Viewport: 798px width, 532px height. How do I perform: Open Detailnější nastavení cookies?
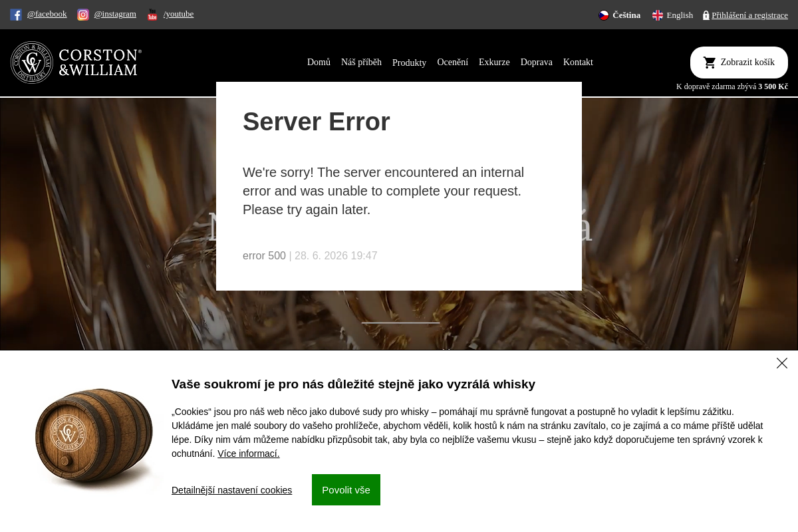click(x=231, y=490)
